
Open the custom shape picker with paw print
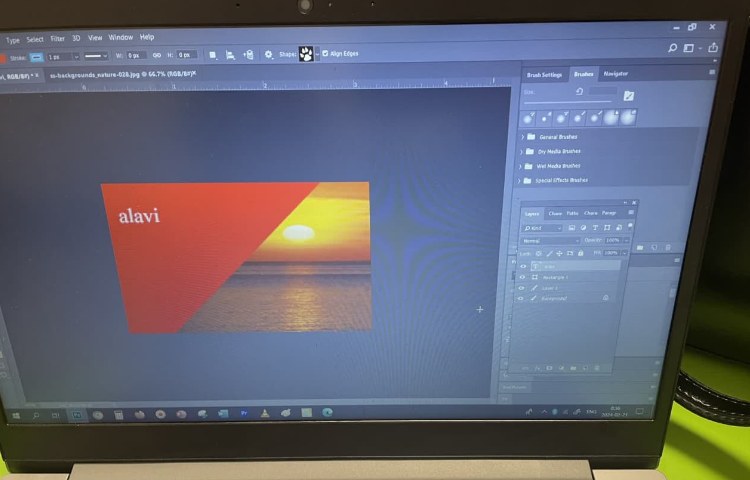point(307,54)
